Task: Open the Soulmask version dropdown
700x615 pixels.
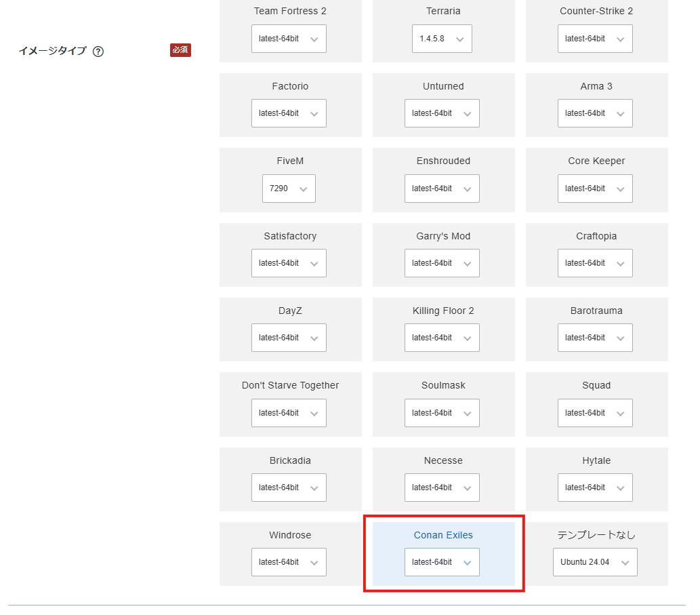Action: coord(442,413)
